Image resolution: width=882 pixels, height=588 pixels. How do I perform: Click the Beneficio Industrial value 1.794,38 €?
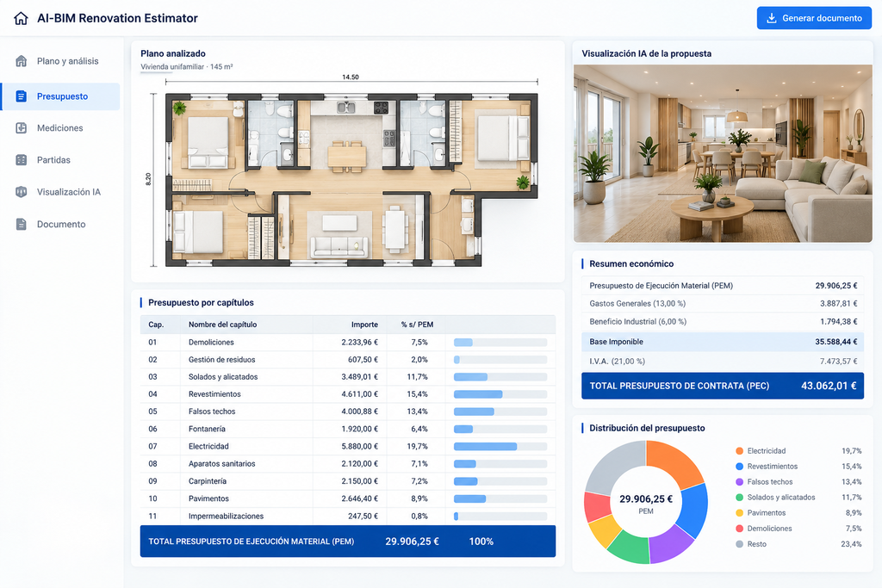[838, 321]
